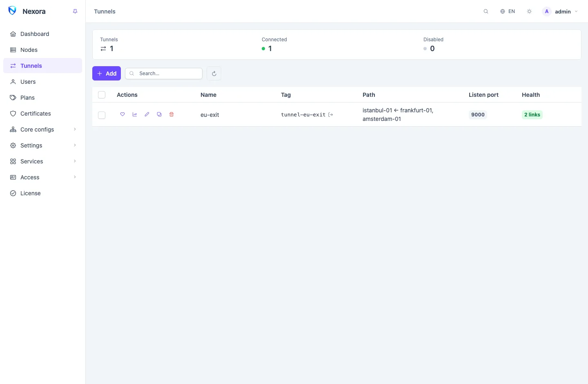Open the global search magnifier in the header
The height and width of the screenshot is (384, 588).
pyautogui.click(x=486, y=11)
